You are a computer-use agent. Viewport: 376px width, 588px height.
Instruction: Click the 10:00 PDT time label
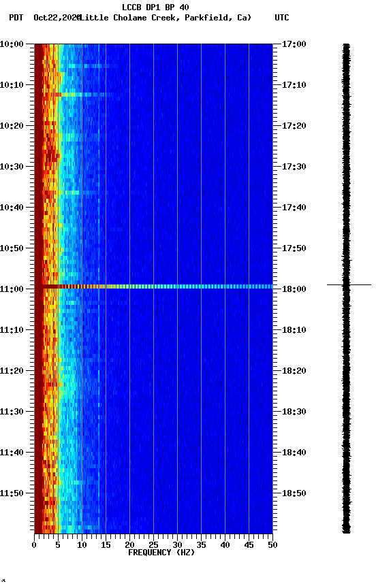(12, 44)
